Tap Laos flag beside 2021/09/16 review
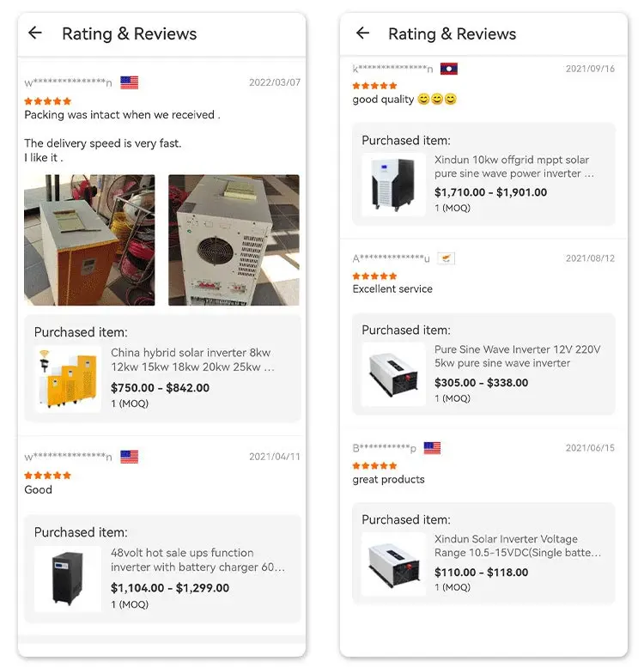Image resolution: width=644 pixels, height=667 pixels. point(448,69)
